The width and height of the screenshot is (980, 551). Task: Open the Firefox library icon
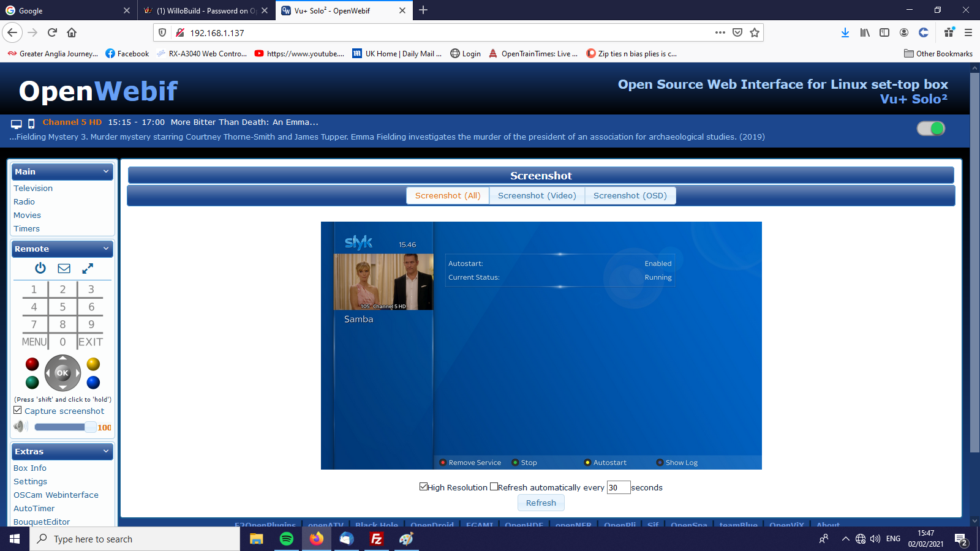(x=865, y=32)
